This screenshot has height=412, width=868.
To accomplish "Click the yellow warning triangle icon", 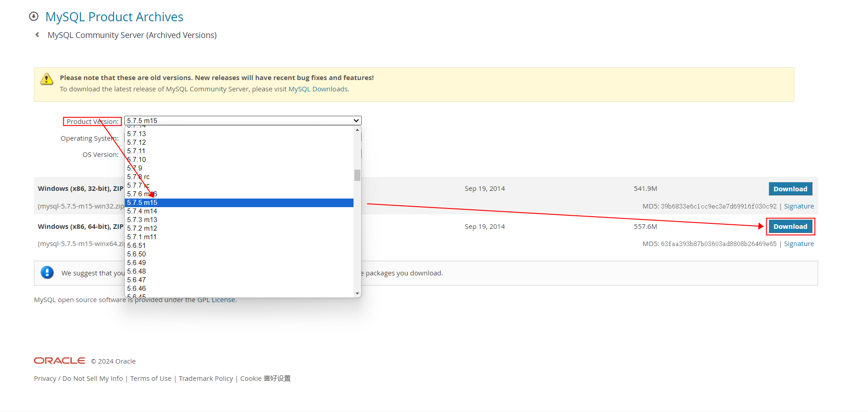I will [x=47, y=79].
